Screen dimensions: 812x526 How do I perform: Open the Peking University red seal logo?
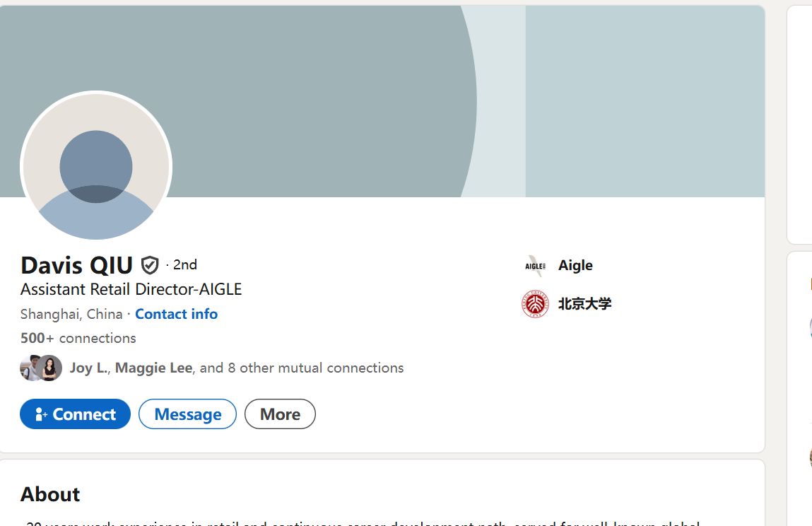click(535, 304)
